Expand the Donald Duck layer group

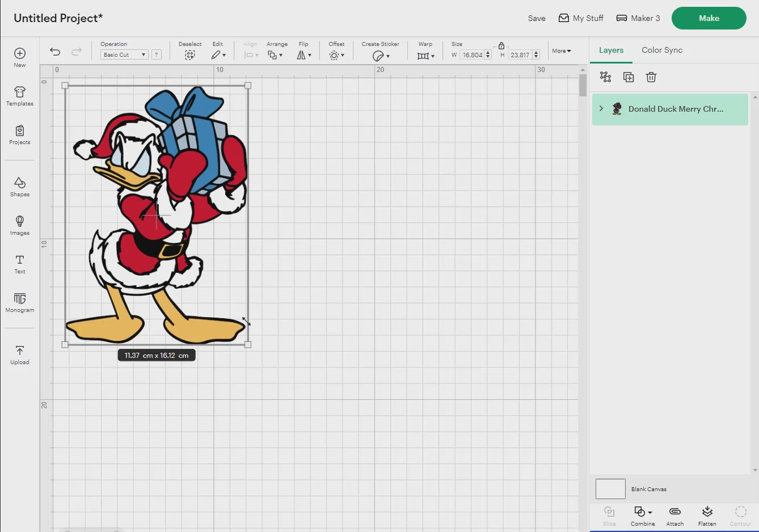(601, 108)
